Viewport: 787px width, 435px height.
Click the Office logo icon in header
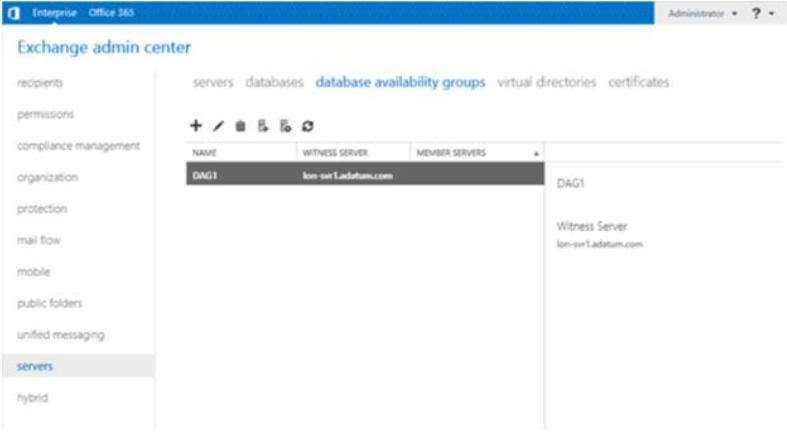(14, 13)
